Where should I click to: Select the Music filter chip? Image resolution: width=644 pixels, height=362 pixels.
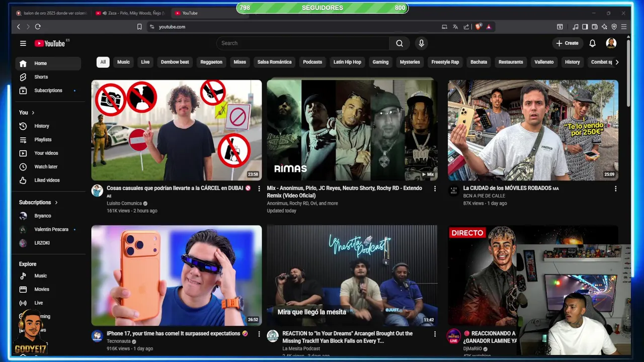pos(123,62)
